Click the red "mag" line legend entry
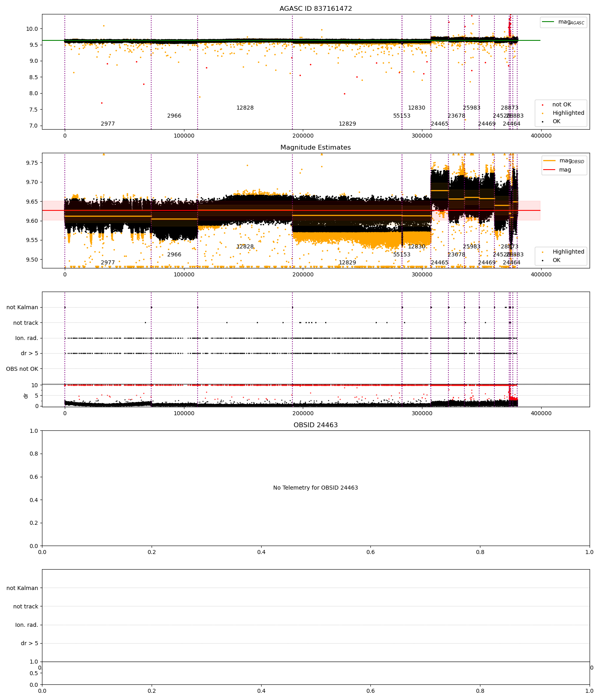The width and height of the screenshot is (600, 700). (x=558, y=170)
